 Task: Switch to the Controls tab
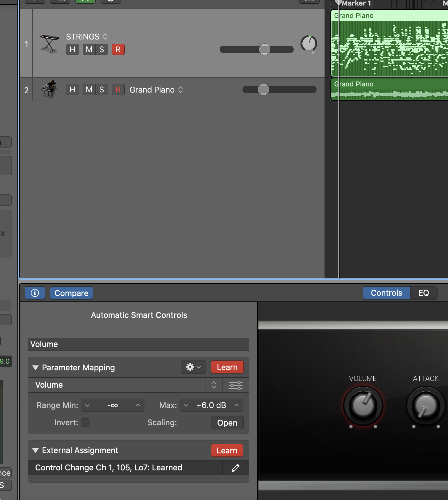coord(387,293)
